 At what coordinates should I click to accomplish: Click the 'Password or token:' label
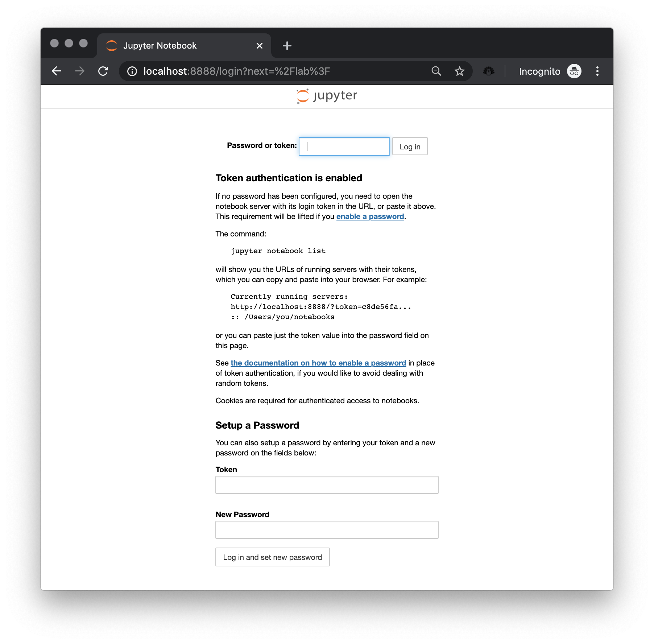pyautogui.click(x=262, y=145)
